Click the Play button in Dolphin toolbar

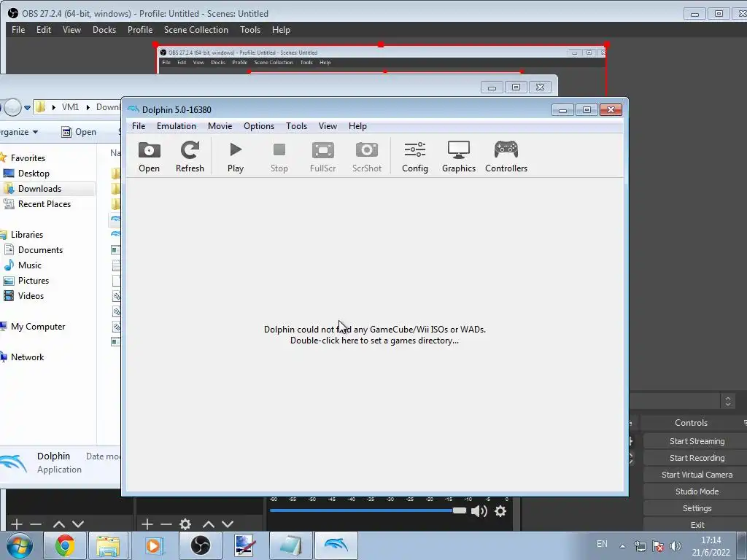tap(236, 157)
